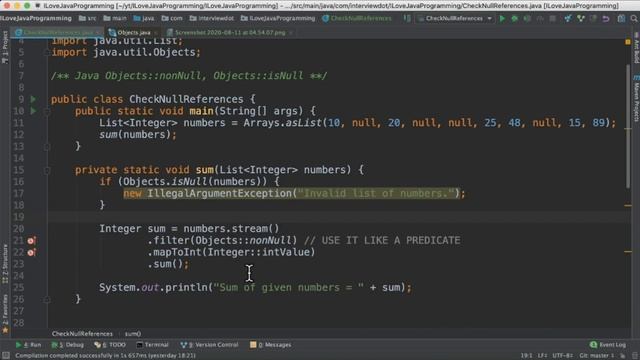This screenshot has height=360, width=640.
Task: Open Search Everywhere magnifier icon
Action: pos(634,18)
